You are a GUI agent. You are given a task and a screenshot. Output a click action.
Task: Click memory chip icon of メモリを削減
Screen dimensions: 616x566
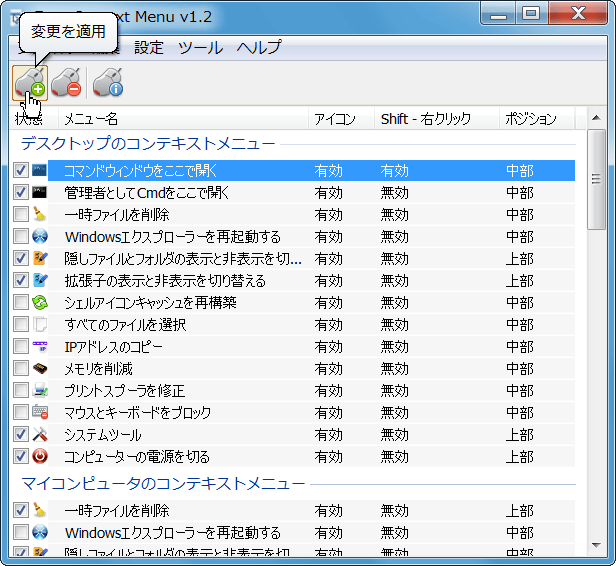pos(40,368)
